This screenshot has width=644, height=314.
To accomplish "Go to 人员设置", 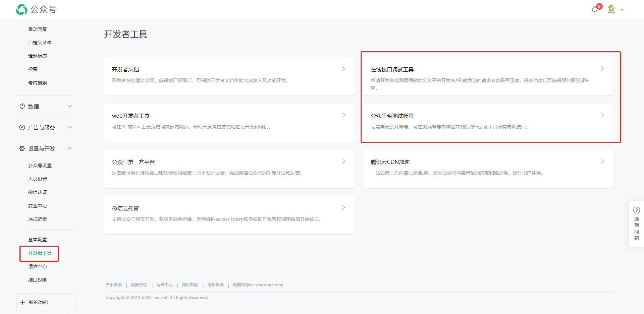I will point(38,179).
